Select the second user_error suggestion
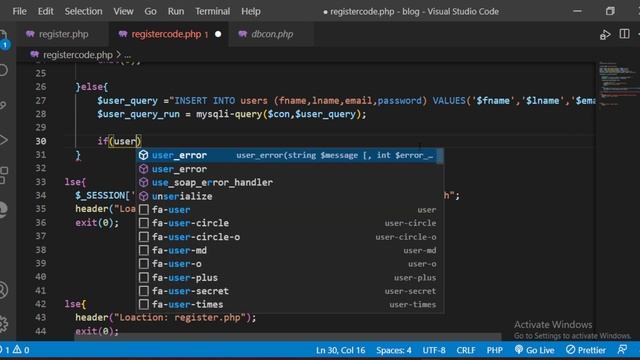The width and height of the screenshot is (640, 360). pos(289,169)
